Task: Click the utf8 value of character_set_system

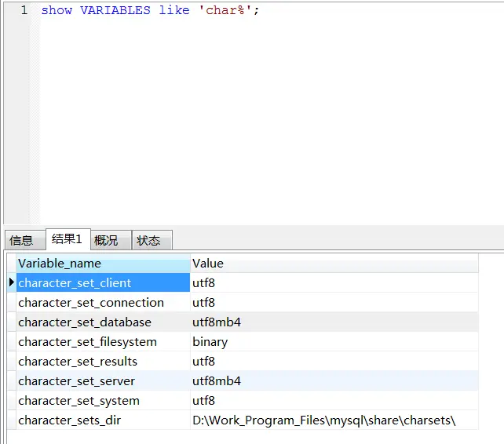Action: (334, 400)
